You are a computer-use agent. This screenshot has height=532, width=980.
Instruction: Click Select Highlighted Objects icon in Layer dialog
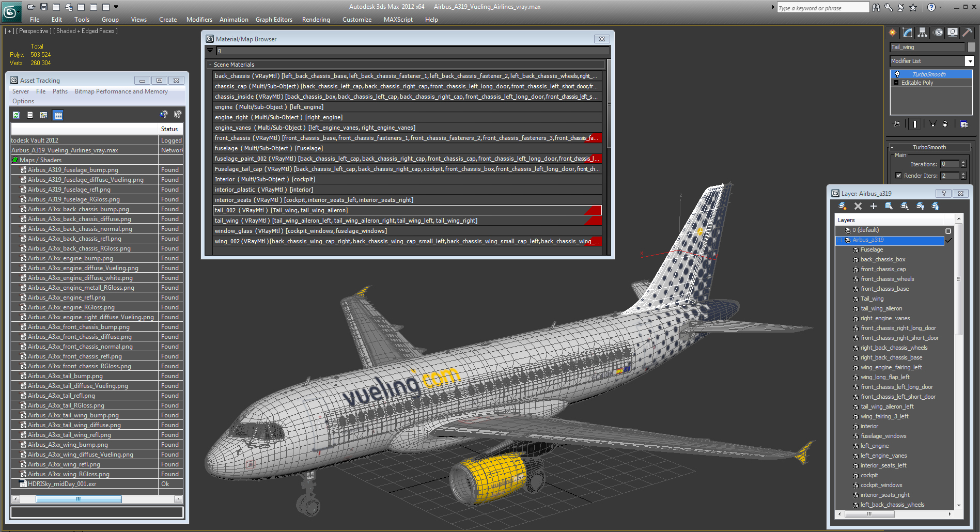point(889,206)
